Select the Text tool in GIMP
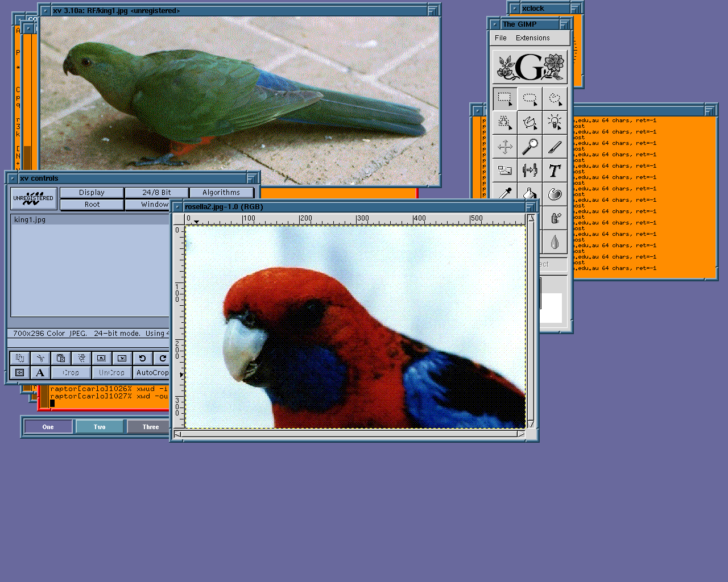Screen dimensions: 728x582 point(555,171)
